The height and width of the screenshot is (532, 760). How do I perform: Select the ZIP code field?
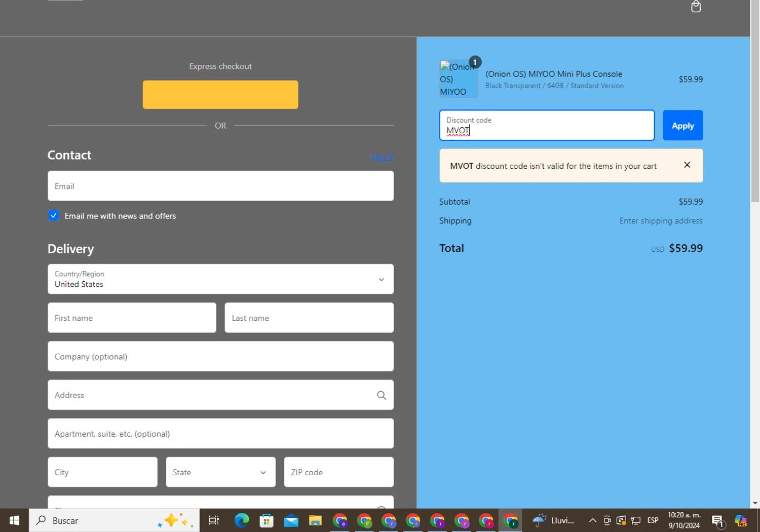[339, 472]
